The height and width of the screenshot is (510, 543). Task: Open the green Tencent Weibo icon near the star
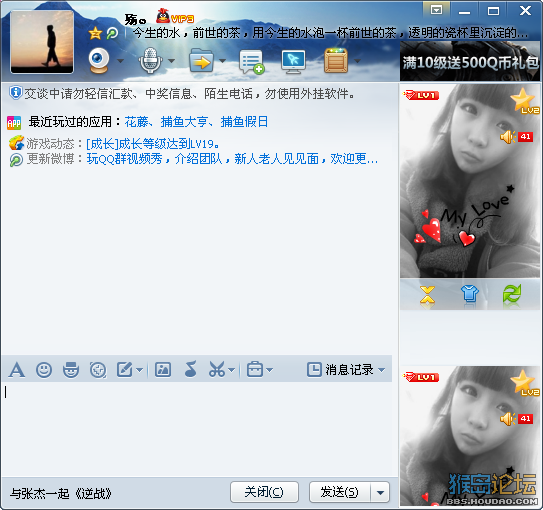(112, 33)
